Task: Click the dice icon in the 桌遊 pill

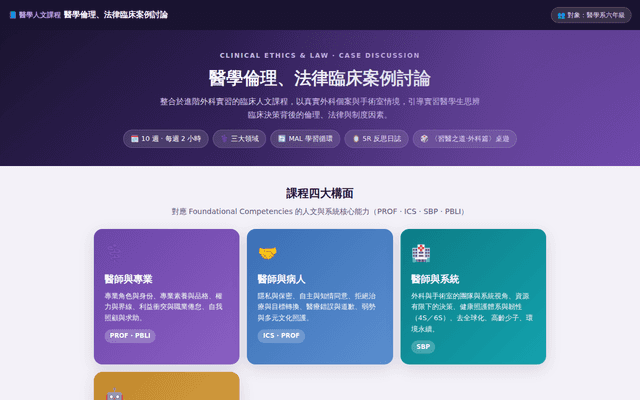Action: pyautogui.click(x=424, y=139)
